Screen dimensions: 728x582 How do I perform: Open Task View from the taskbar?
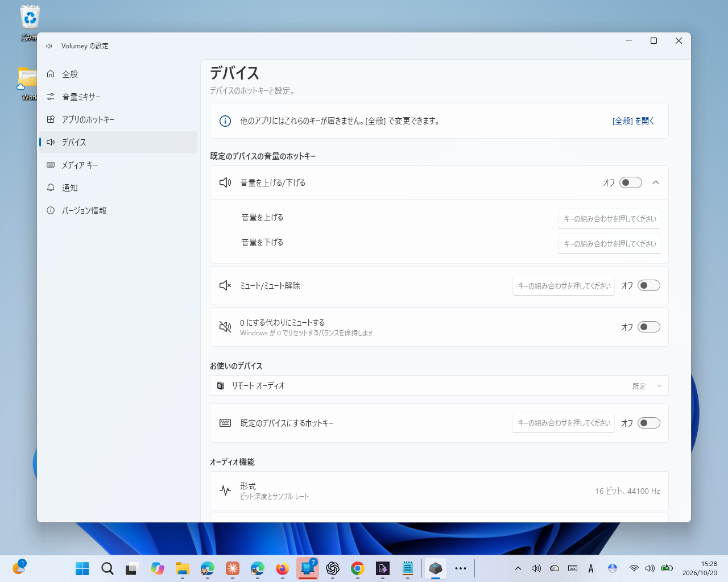point(133,568)
